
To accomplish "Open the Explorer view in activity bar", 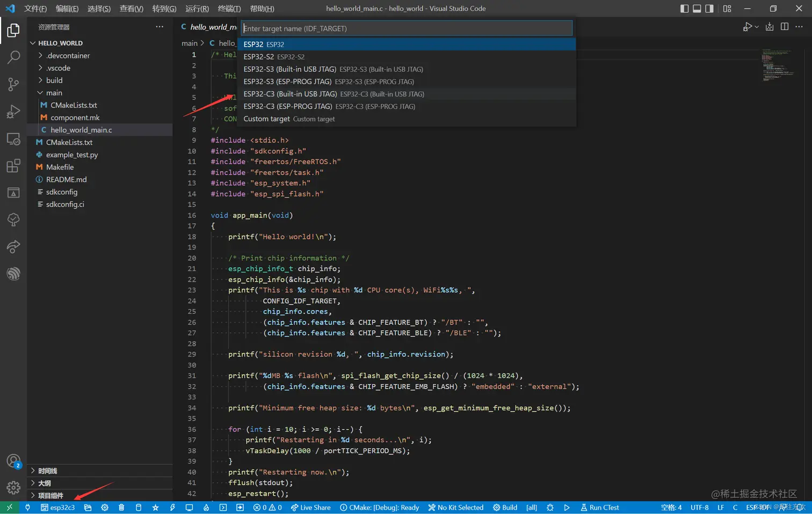I will tap(13, 30).
